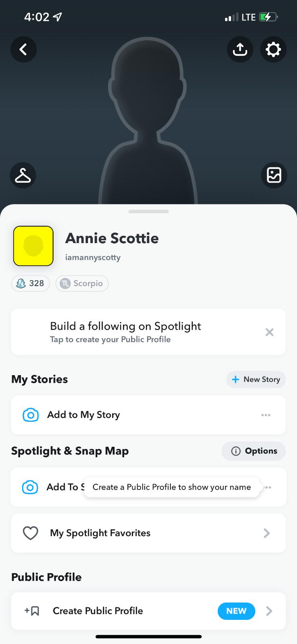Image resolution: width=297 pixels, height=644 pixels.
Task: Open the share profile icon
Action: click(x=240, y=50)
